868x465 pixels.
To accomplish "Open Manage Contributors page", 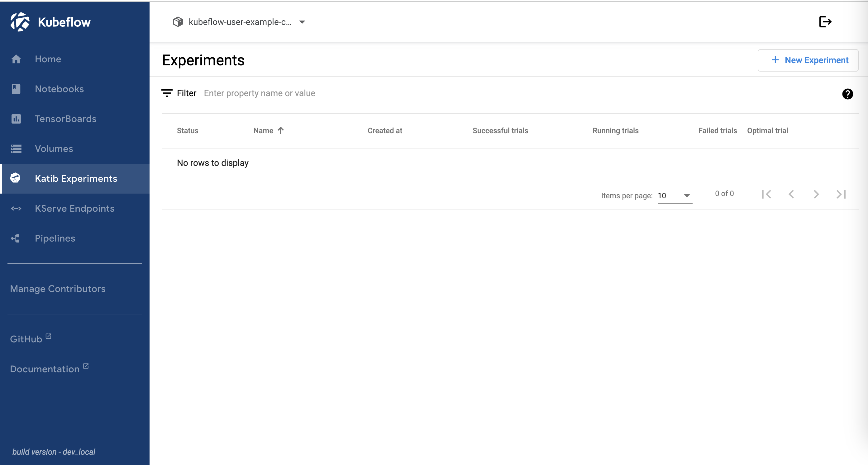I will pyautogui.click(x=58, y=289).
